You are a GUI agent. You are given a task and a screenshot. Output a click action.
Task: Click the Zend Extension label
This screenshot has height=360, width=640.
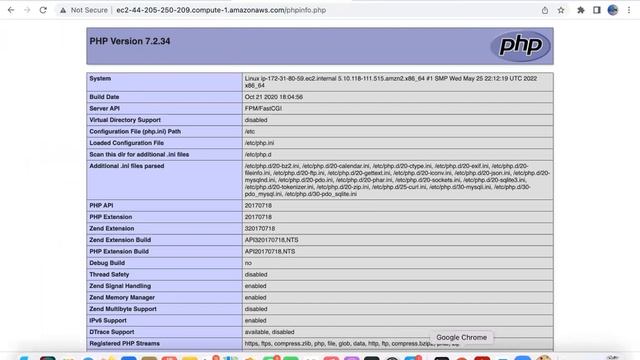point(111,228)
